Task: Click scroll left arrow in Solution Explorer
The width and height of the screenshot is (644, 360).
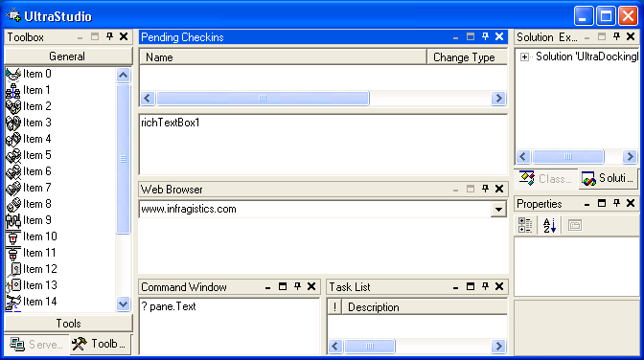Action: (x=523, y=156)
